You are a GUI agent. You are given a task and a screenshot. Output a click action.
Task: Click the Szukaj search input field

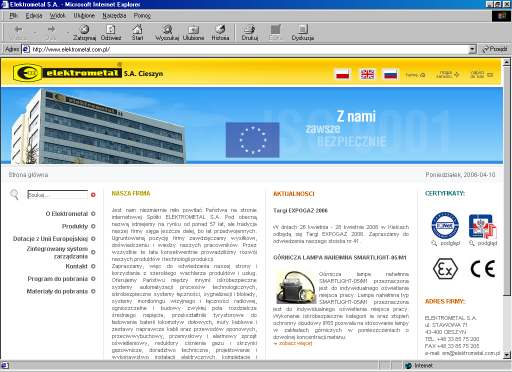[x=57, y=194]
